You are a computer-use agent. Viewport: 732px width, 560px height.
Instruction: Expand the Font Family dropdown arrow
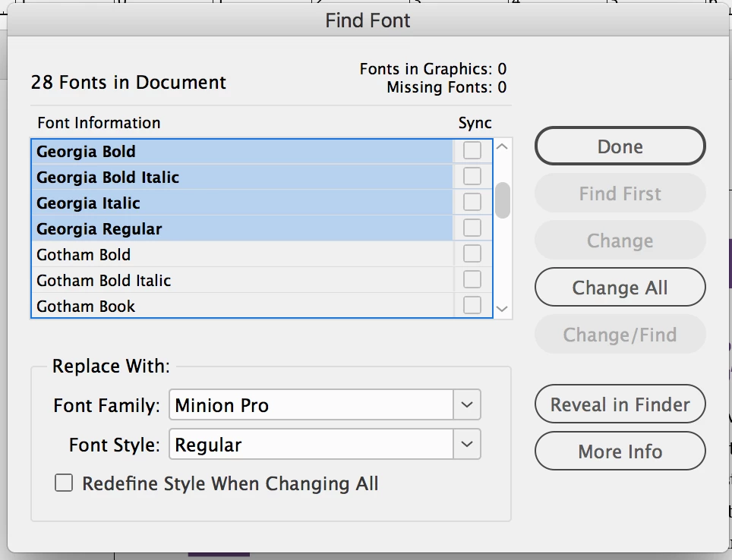pyautogui.click(x=467, y=405)
